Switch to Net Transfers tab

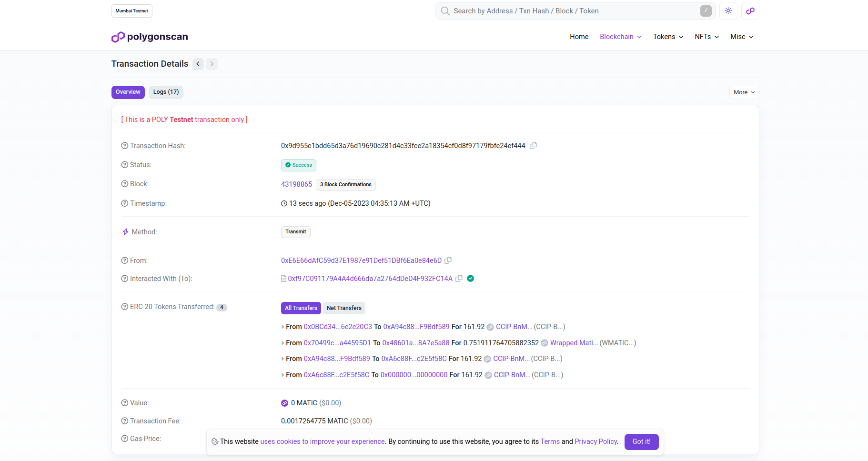[344, 308]
